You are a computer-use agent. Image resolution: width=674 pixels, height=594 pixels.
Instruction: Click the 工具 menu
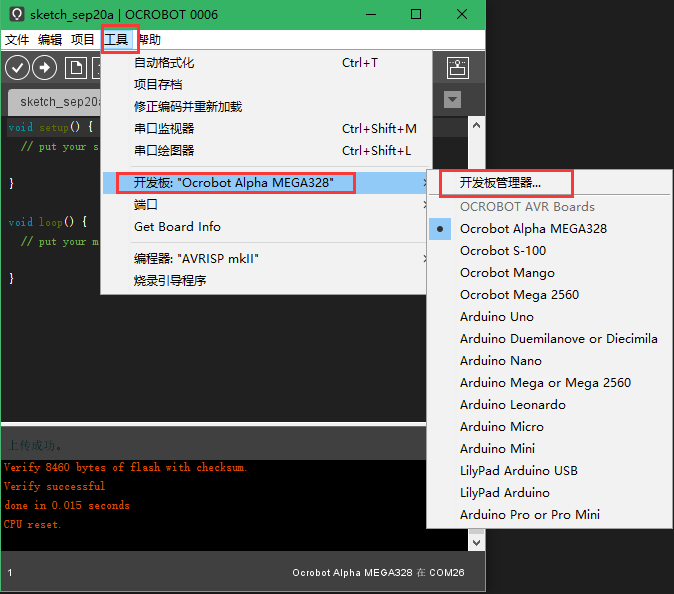click(116, 40)
